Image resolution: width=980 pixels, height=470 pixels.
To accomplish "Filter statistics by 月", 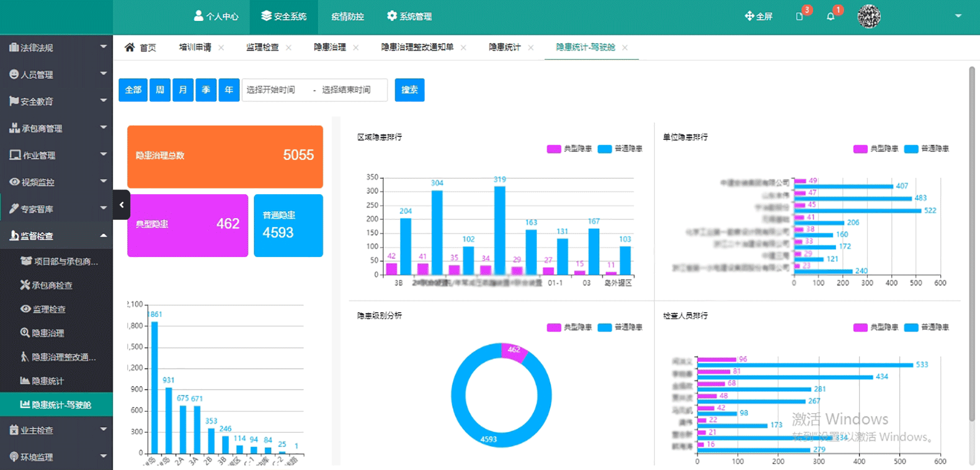I will (183, 90).
